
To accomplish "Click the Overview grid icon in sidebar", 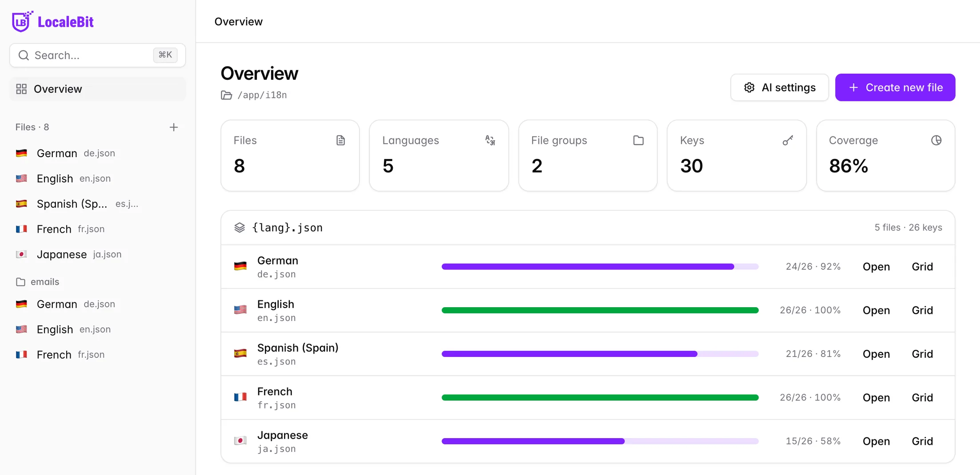I will [x=21, y=89].
